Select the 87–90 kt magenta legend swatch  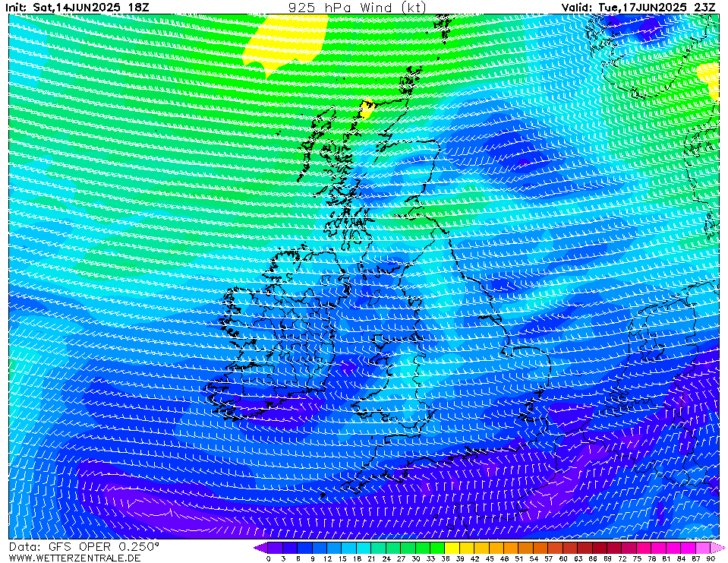pyautogui.click(x=703, y=548)
